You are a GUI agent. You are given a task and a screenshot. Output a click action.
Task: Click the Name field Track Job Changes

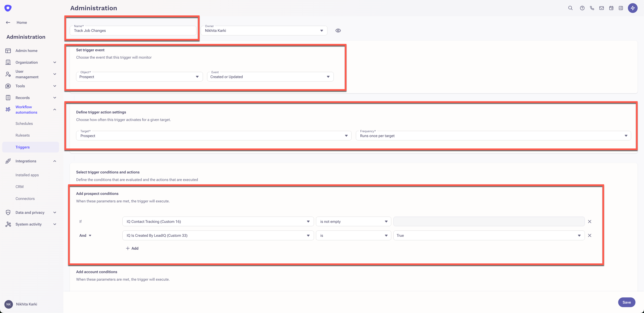pos(133,30)
